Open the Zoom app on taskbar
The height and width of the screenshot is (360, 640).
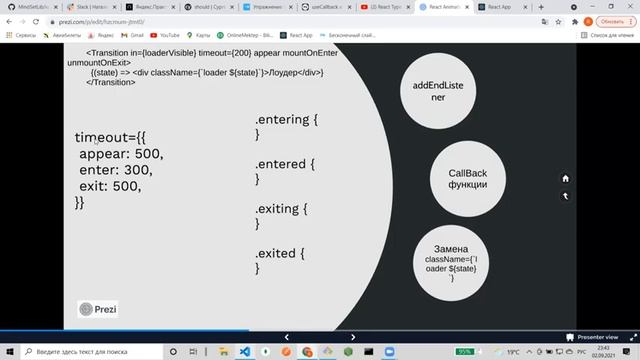point(389,351)
